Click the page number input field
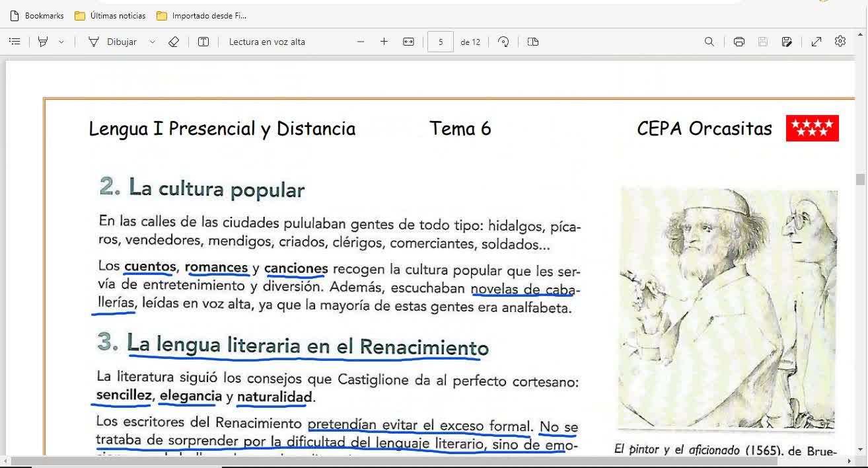This screenshot has width=868, height=468. 441,42
